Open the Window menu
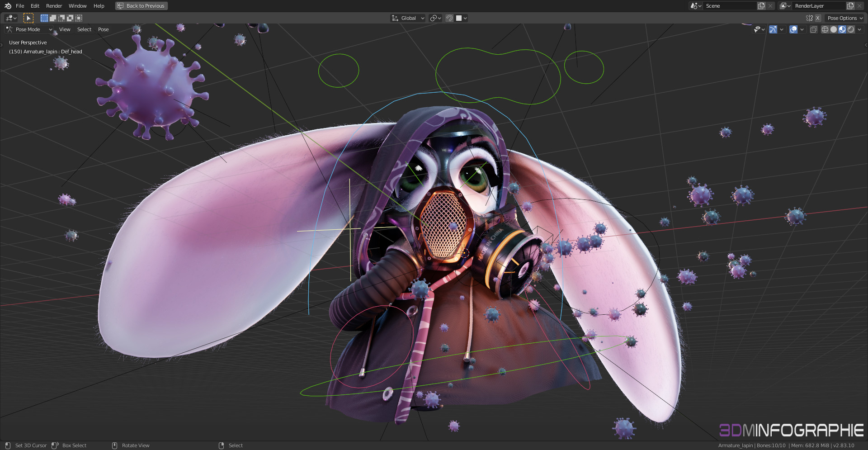 [77, 6]
